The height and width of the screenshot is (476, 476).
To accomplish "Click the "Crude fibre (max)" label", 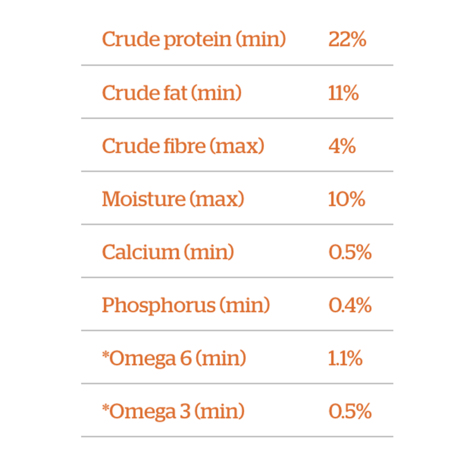I will 183,146.
